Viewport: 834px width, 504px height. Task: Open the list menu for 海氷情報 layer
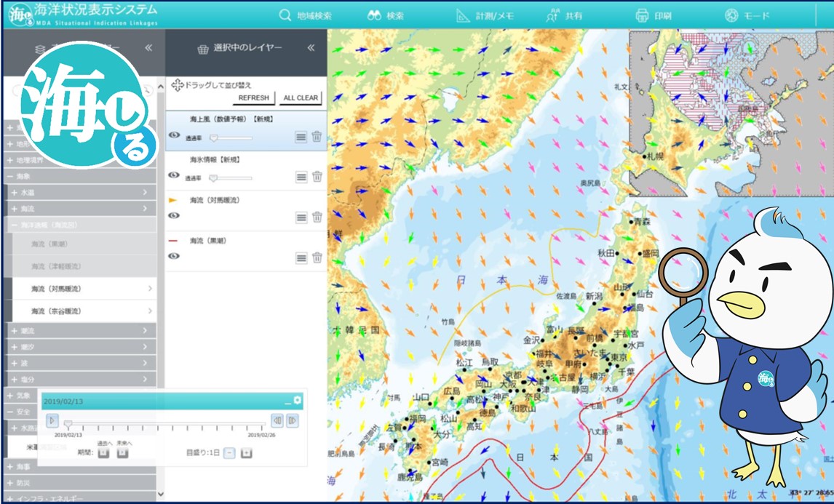[301, 177]
